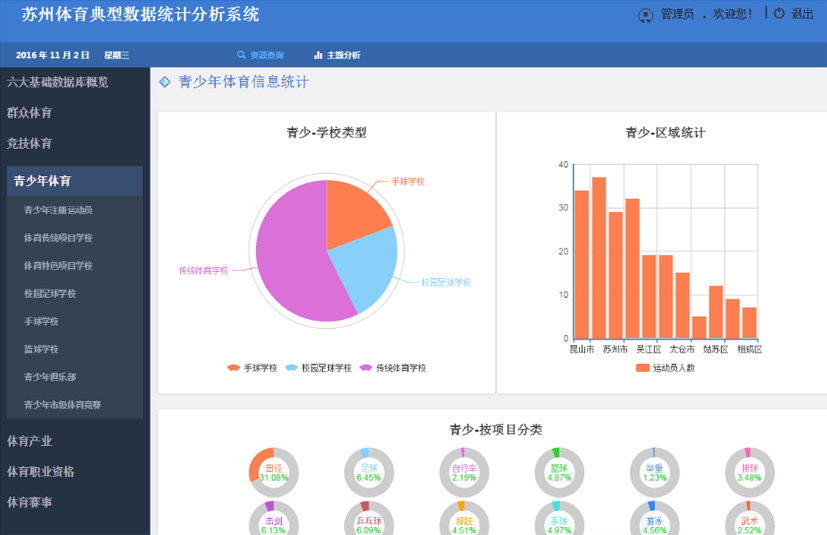The width and height of the screenshot is (827, 535).
Task: Click the 青少-区域统计 chart title
Action: pyautogui.click(x=665, y=132)
